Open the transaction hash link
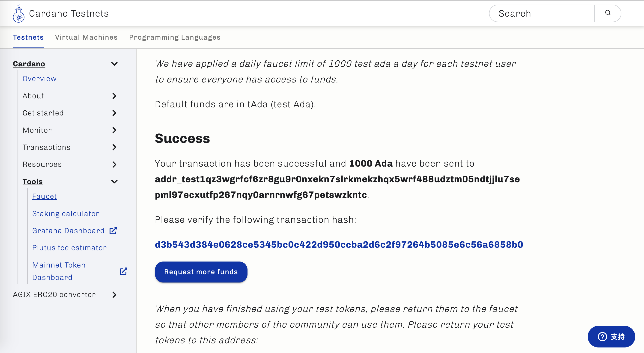The image size is (644, 353). tap(339, 244)
